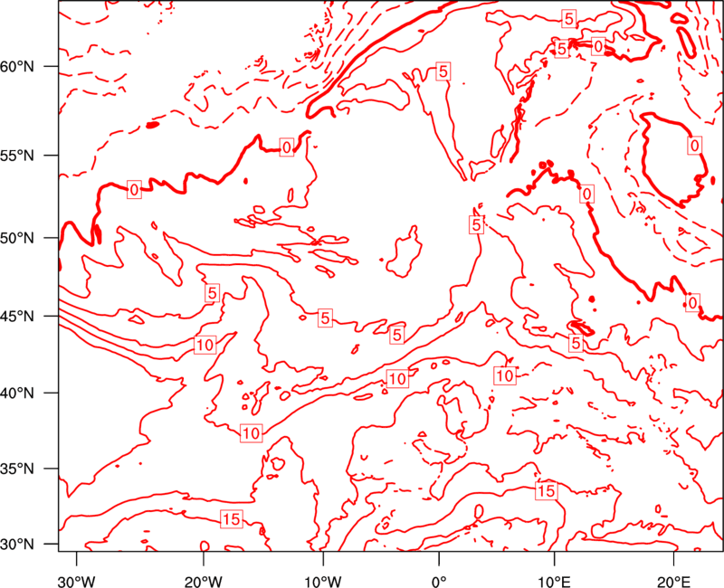Click the 10 contour label near 41°N, 6°E
Screen dimensions: 724x588
point(505,375)
